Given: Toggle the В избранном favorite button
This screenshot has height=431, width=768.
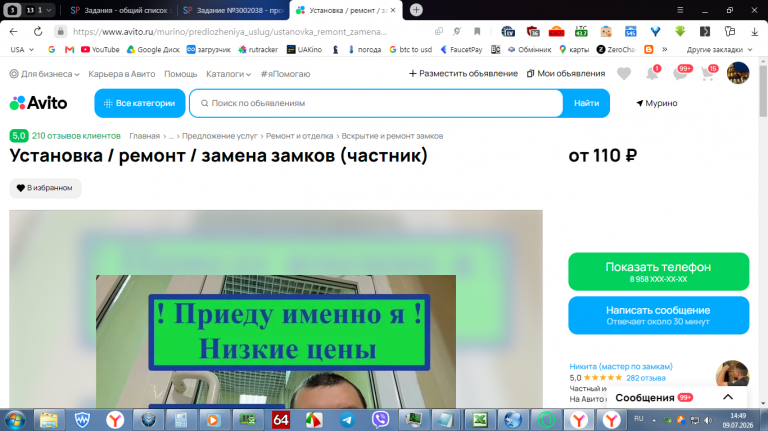Looking at the screenshot, I should pyautogui.click(x=45, y=188).
